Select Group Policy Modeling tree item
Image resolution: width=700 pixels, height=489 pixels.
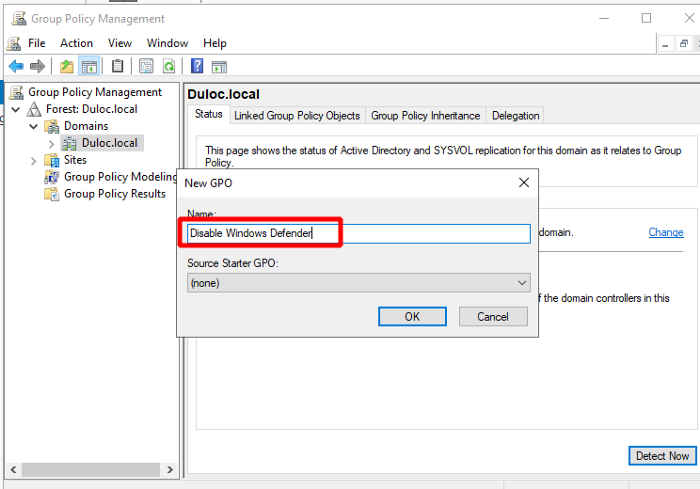point(121,177)
